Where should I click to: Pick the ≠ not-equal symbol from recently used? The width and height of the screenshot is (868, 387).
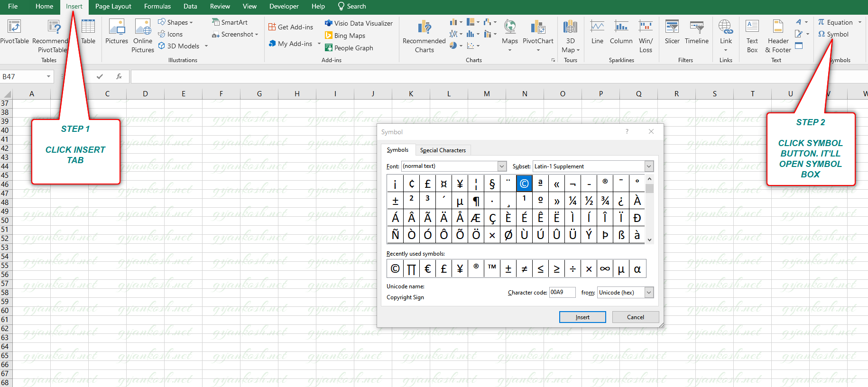click(524, 269)
